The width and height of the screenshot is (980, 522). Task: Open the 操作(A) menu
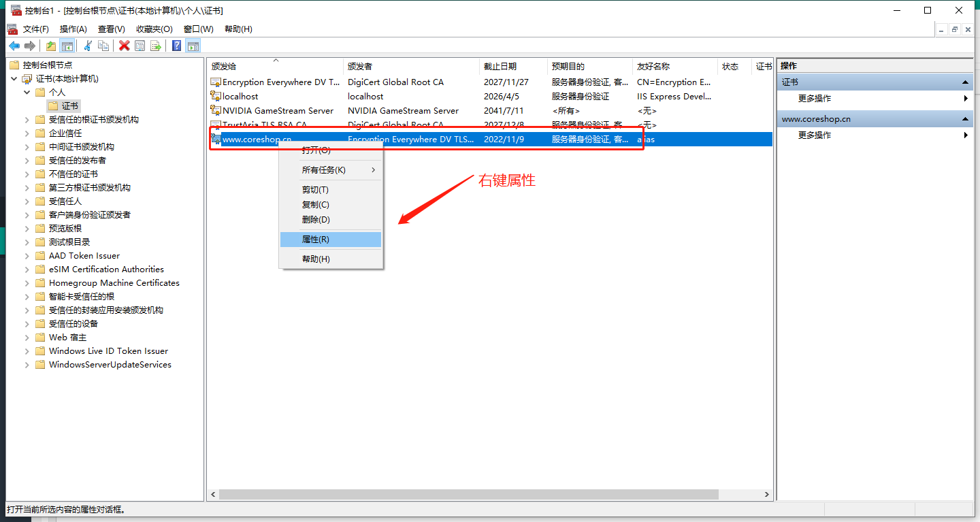(73, 29)
